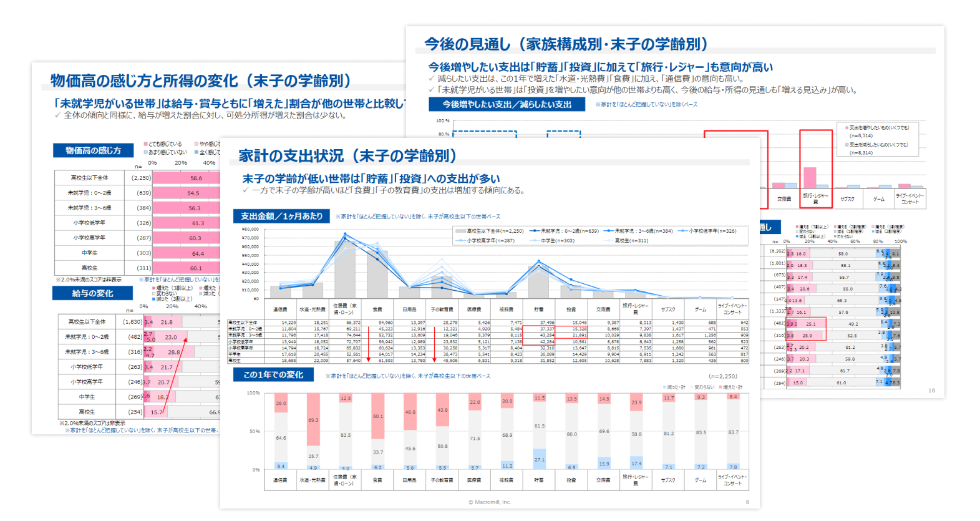Click the pink 旅行・レジャー費 bar on the right slide
This screenshot has width=980, height=521.
[x=810, y=178]
